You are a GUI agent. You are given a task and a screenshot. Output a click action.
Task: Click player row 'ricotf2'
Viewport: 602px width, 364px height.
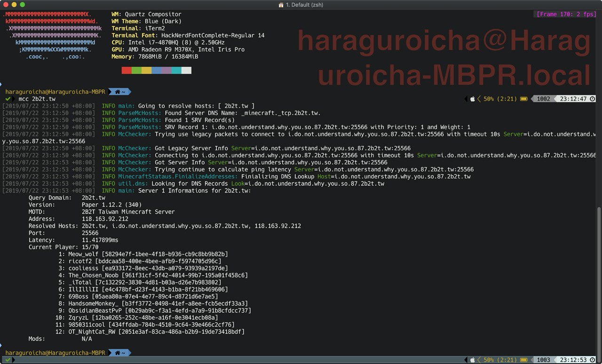[x=140, y=261]
